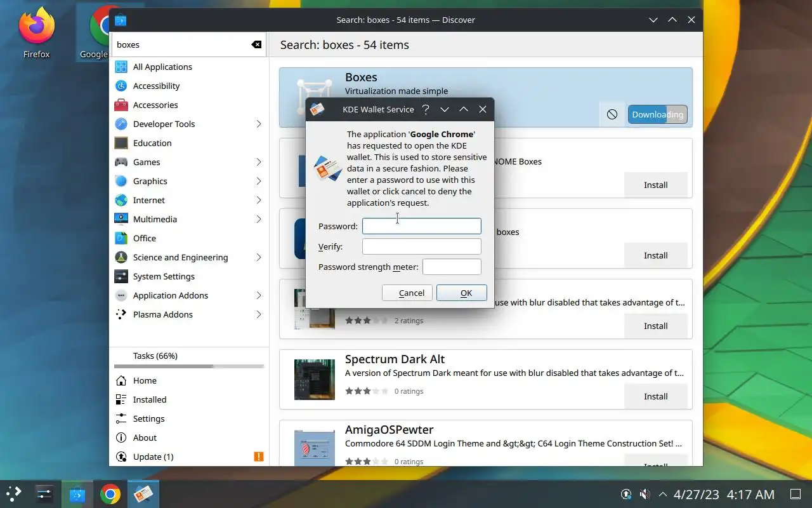812x508 pixels.
Task: Open the About page
Action: (x=189, y=438)
